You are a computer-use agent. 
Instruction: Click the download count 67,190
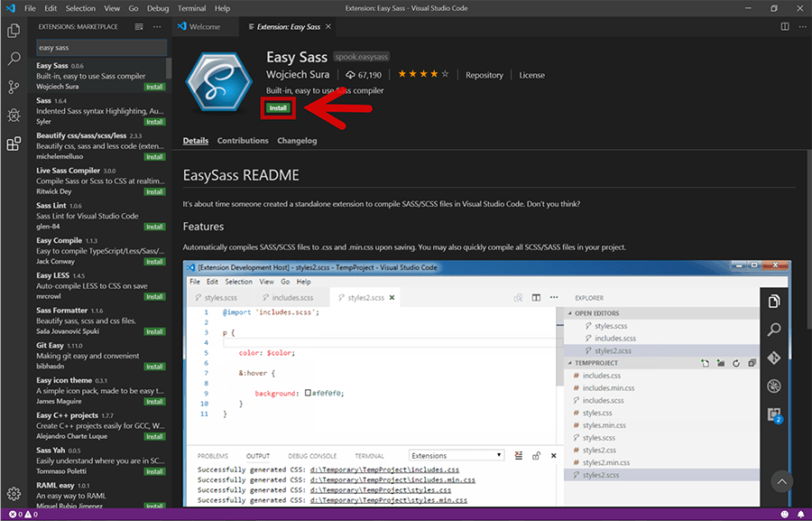tap(364, 75)
